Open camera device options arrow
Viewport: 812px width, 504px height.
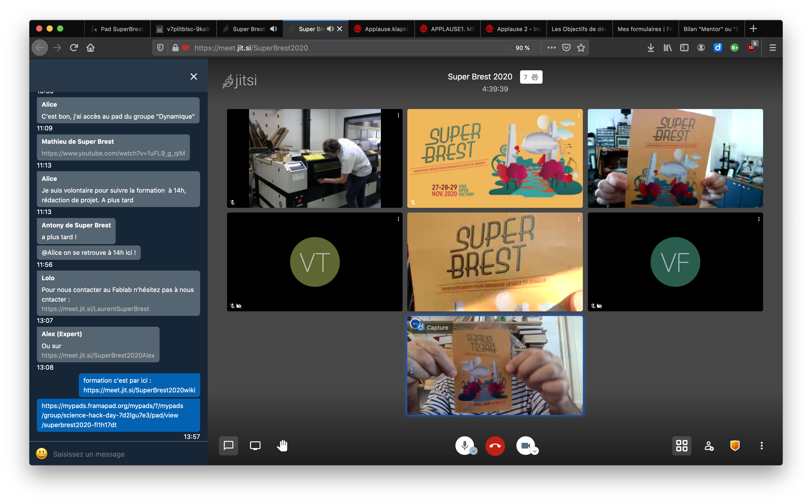click(x=535, y=451)
